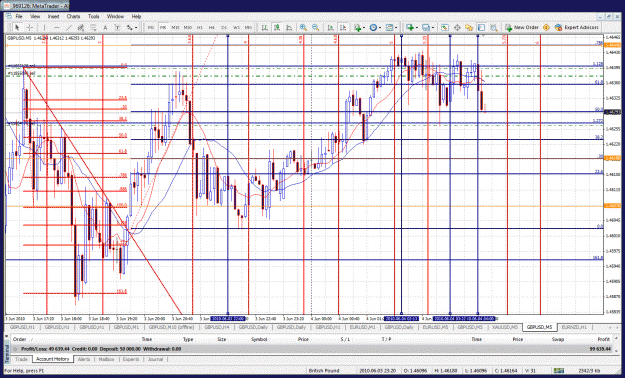625x378 pixels.
Task: Open the Strategy Tester
Action: pos(494,28)
